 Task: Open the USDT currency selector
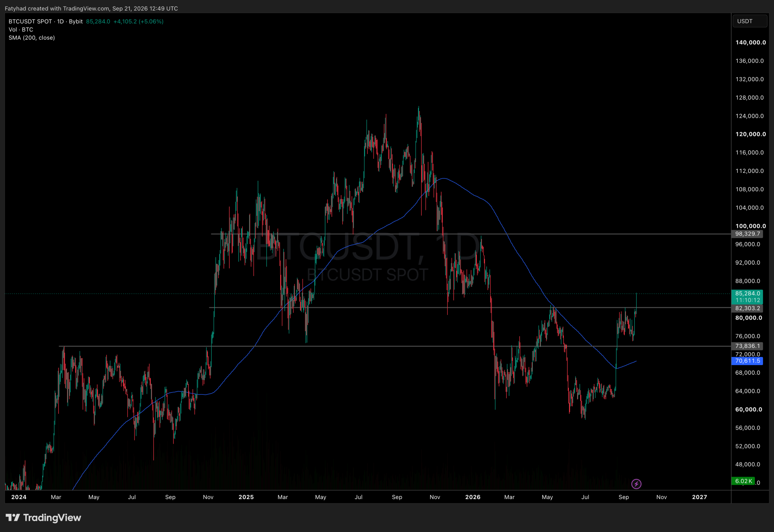(750, 21)
